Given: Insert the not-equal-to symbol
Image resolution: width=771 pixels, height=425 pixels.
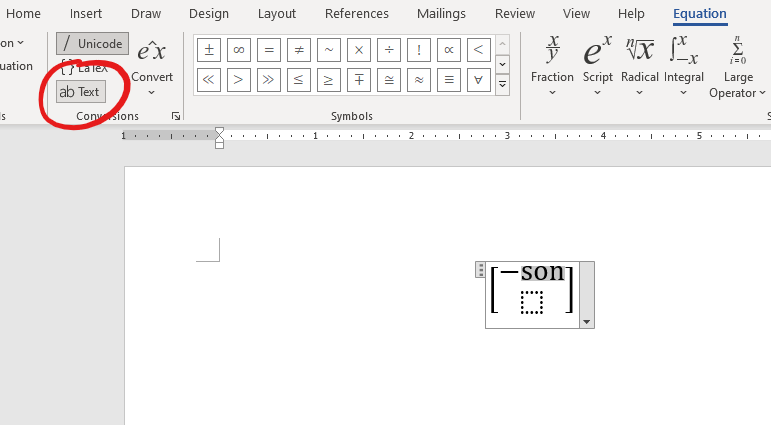Looking at the screenshot, I should click(x=298, y=50).
